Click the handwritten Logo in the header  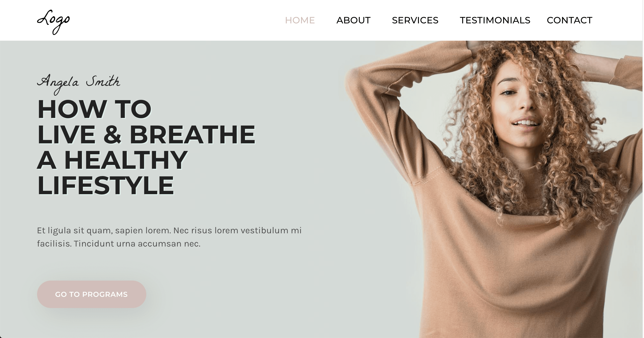pos(54,22)
